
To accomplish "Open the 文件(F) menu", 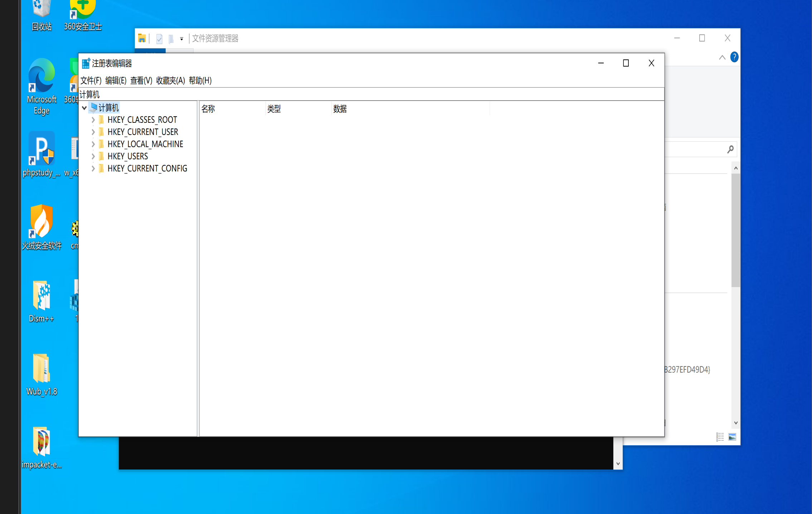I will 91,81.
